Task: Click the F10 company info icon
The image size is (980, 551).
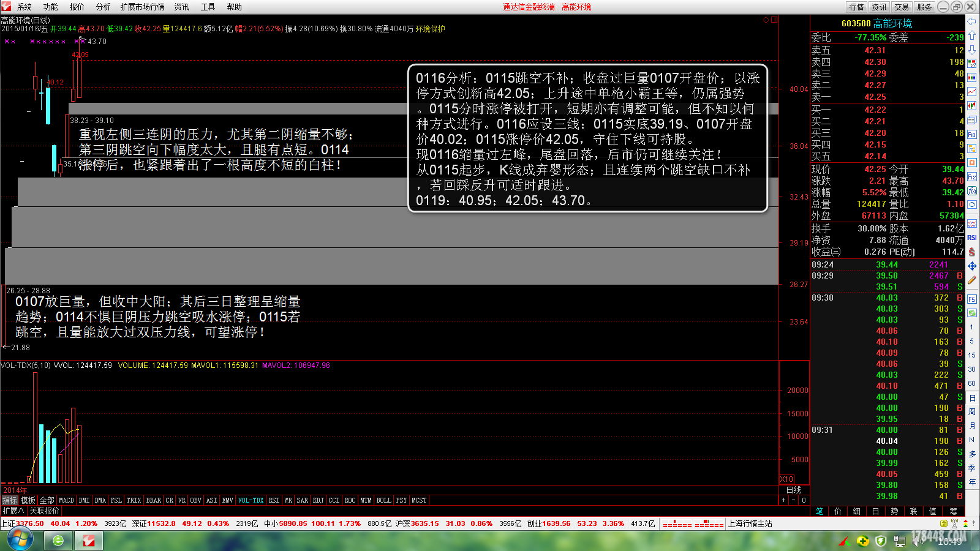Action: [972, 134]
